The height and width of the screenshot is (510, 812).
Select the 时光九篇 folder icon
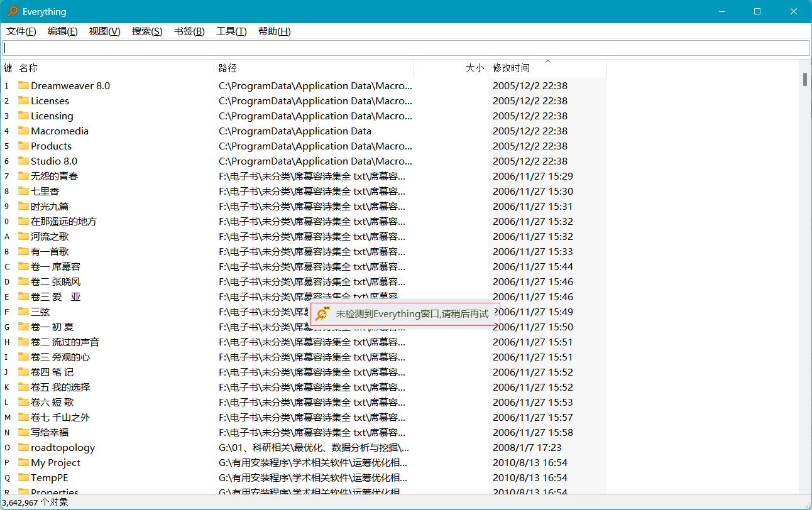click(x=24, y=206)
